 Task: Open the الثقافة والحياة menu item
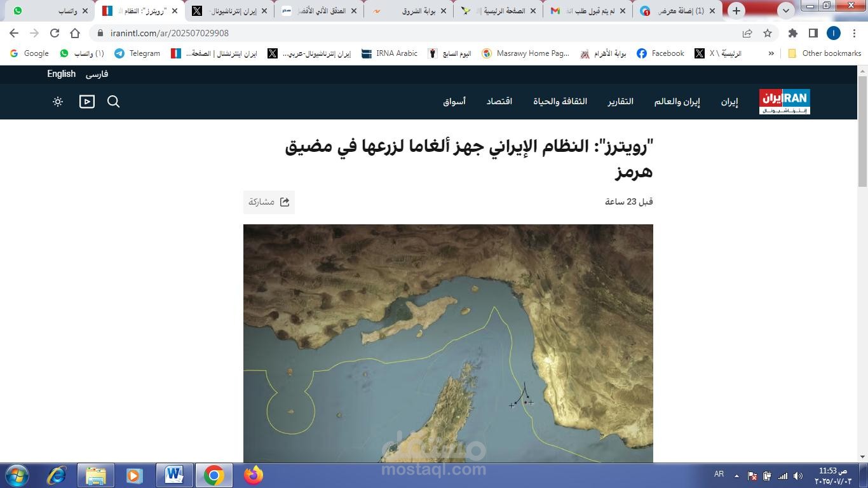coord(560,102)
